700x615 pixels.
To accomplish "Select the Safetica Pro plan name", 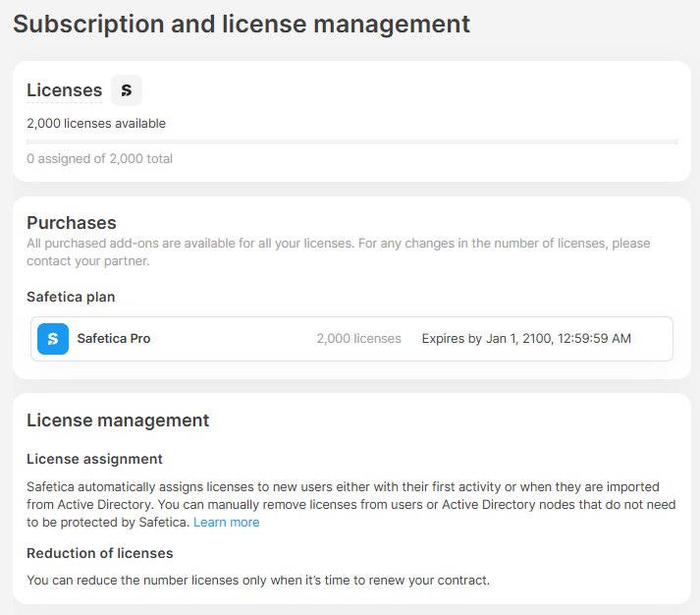I will (114, 339).
